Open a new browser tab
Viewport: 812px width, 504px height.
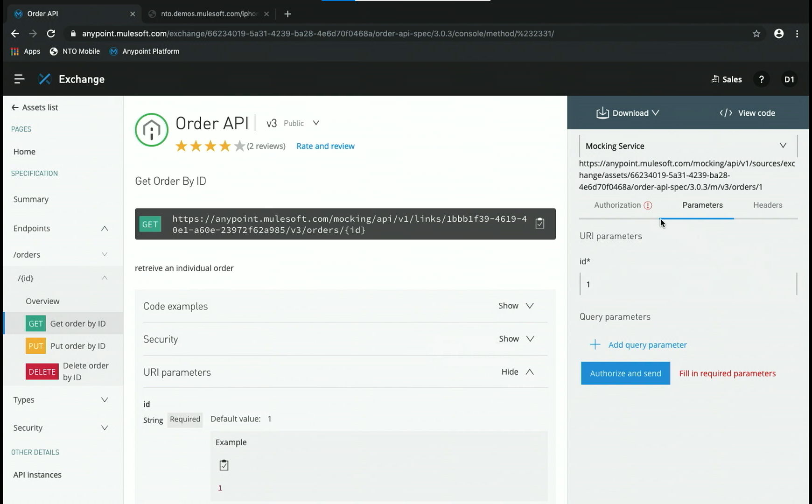click(x=287, y=14)
